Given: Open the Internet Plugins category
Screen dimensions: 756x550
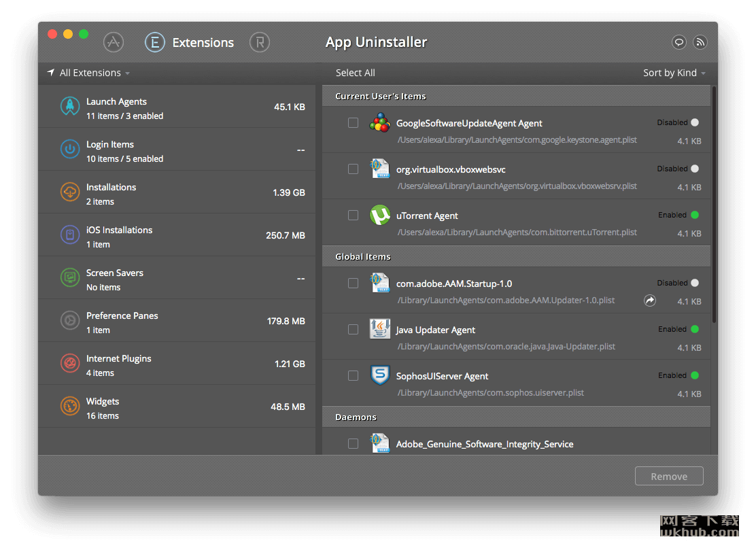Looking at the screenshot, I should (x=177, y=364).
